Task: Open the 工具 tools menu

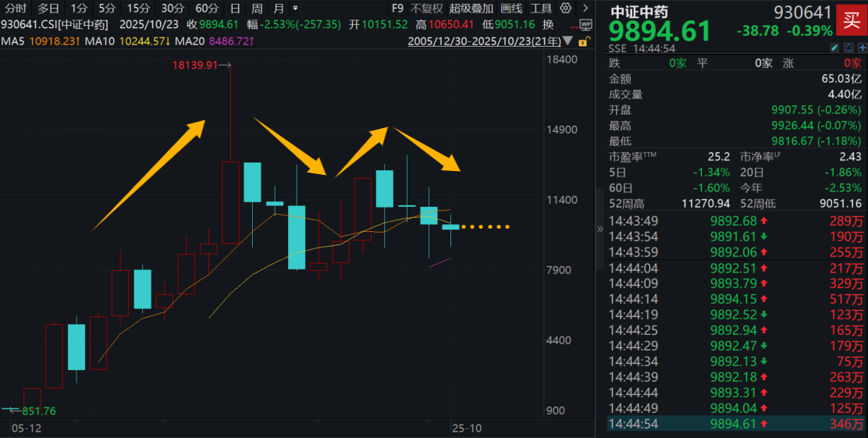Action: (541, 9)
